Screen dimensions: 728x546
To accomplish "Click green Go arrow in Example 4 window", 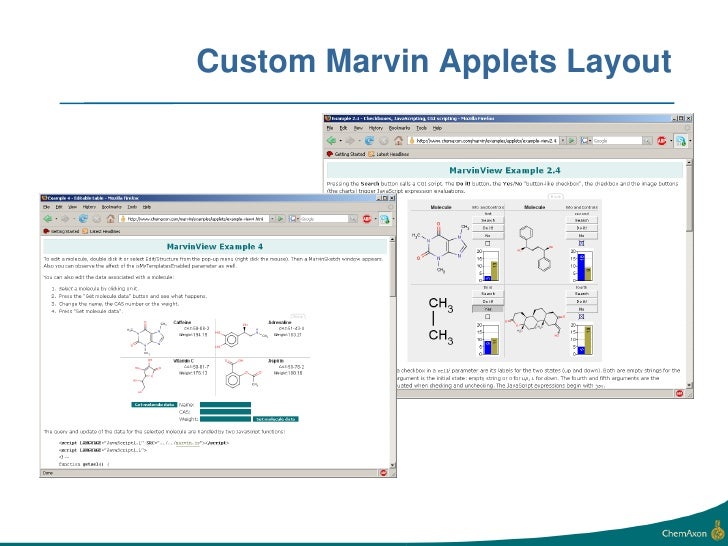I will point(280,219).
